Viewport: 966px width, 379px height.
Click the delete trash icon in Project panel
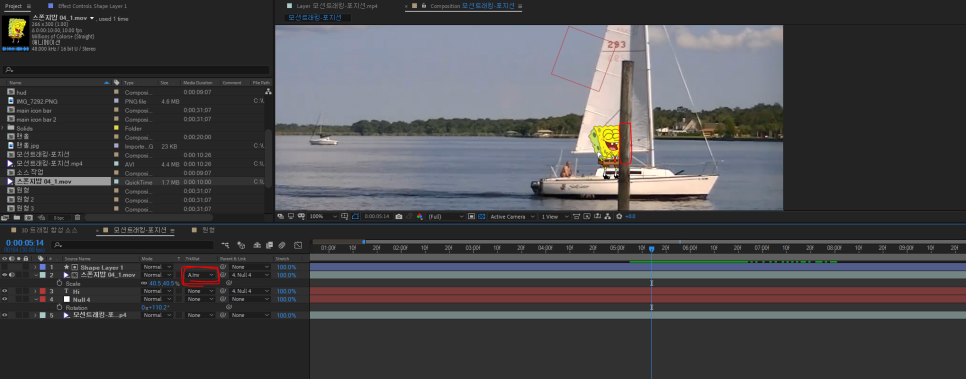coord(77,218)
